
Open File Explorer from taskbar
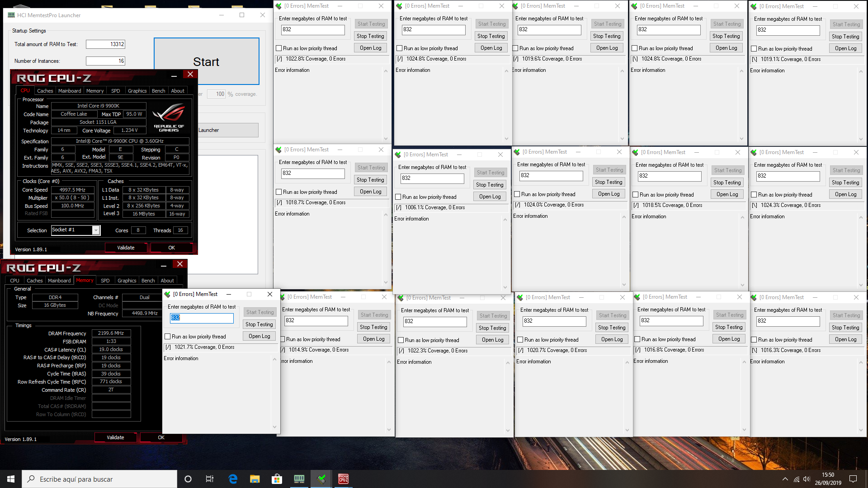pos(255,479)
